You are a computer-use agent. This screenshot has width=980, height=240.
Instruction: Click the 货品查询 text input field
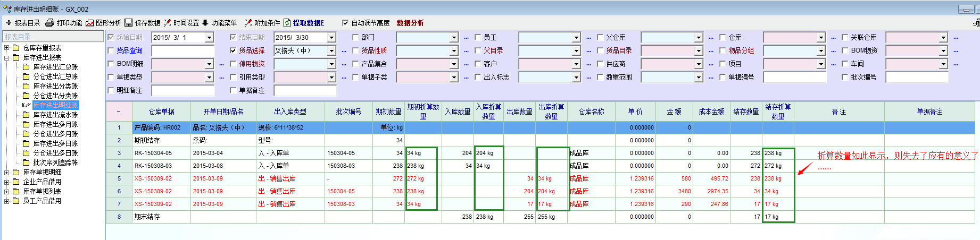point(182,50)
